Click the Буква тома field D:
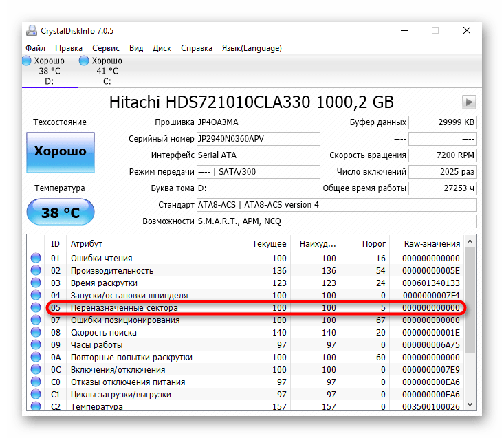The width and height of the screenshot is (504, 438). click(x=259, y=188)
